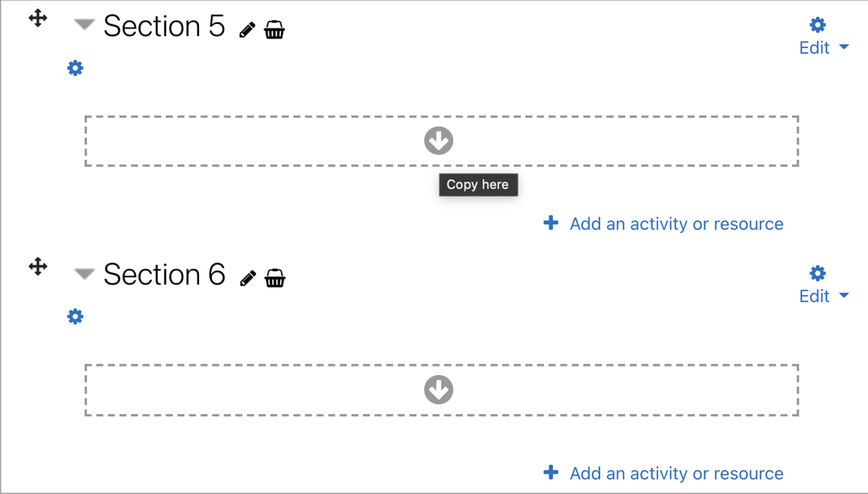Click the Section 5 heading text
This screenshot has height=494, width=868.
coord(164,26)
